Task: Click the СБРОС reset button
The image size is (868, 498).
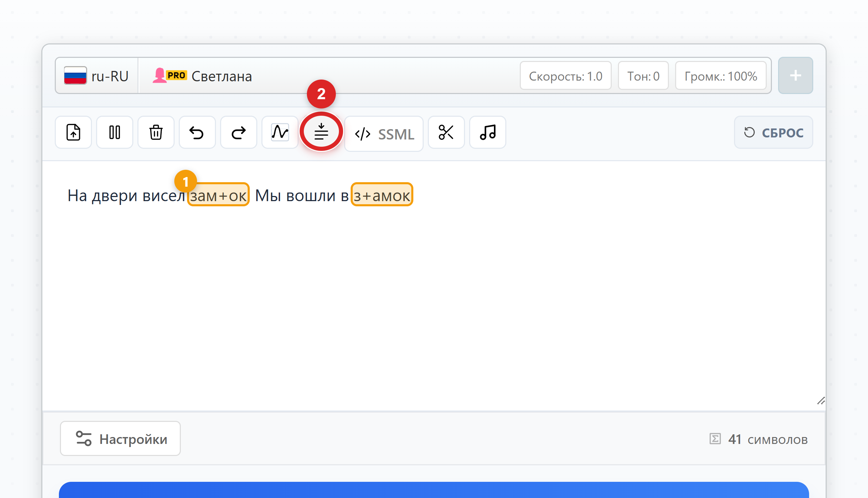Action: tap(774, 132)
